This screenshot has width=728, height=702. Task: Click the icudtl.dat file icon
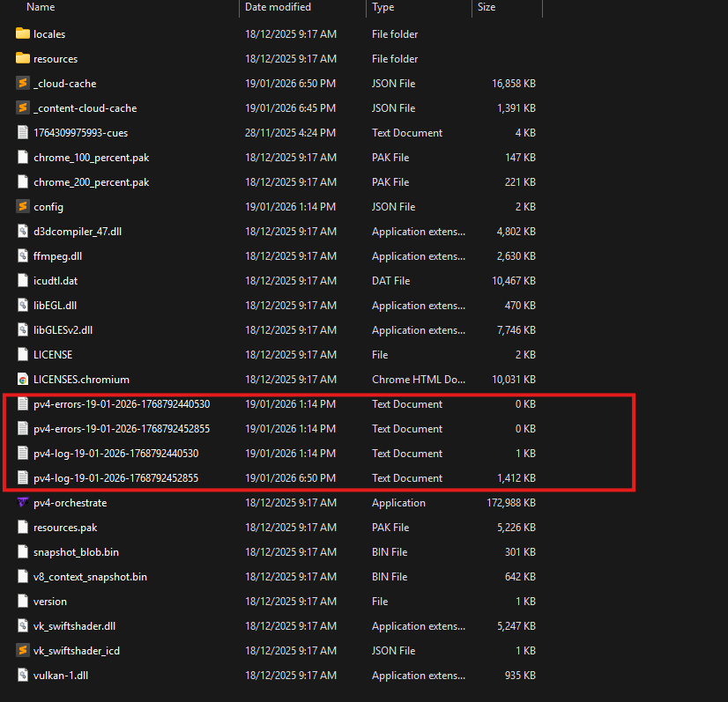tap(23, 280)
